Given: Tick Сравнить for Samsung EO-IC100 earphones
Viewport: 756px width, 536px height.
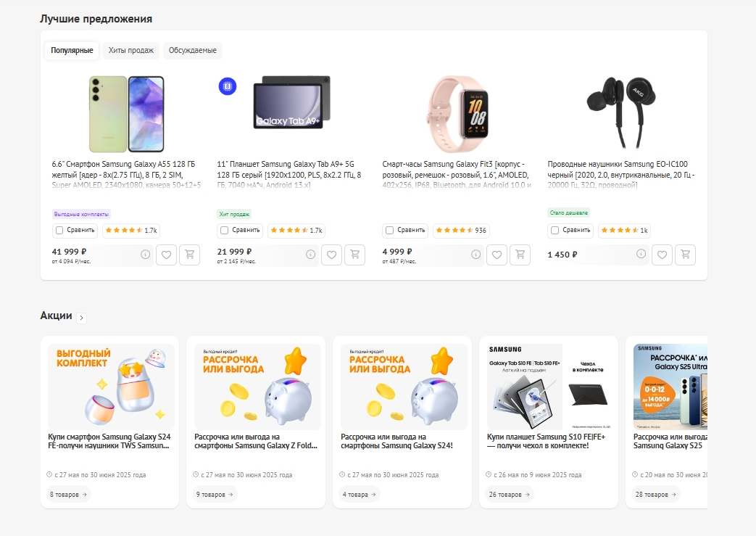Looking at the screenshot, I should 555,231.
